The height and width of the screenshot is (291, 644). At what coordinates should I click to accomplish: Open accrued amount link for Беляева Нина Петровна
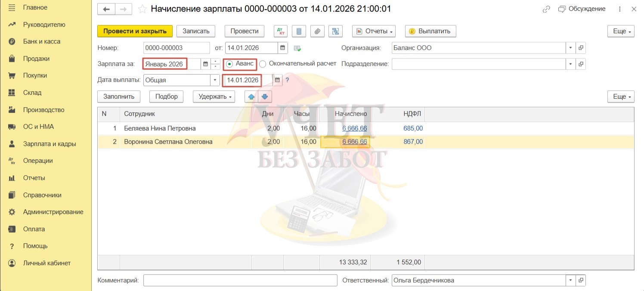pyautogui.click(x=355, y=128)
